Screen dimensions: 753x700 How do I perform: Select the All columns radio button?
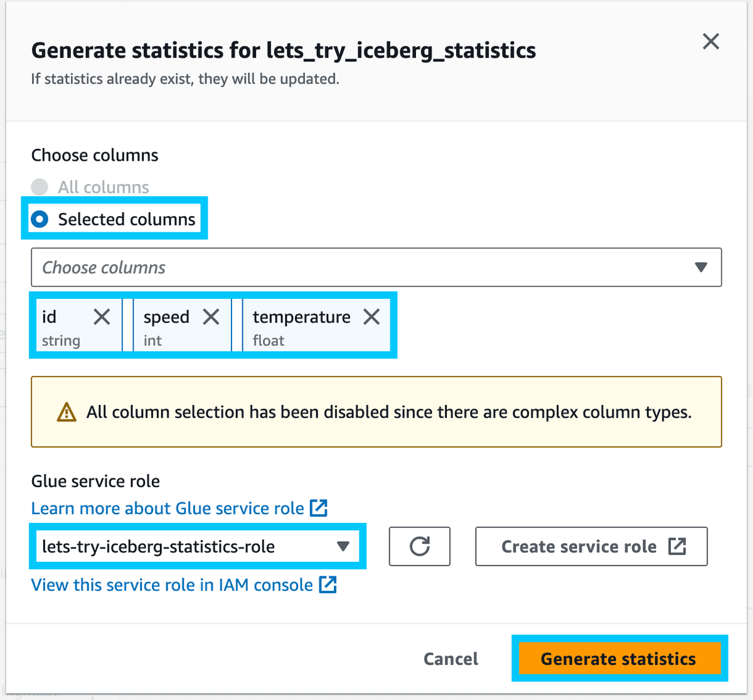tap(39, 186)
